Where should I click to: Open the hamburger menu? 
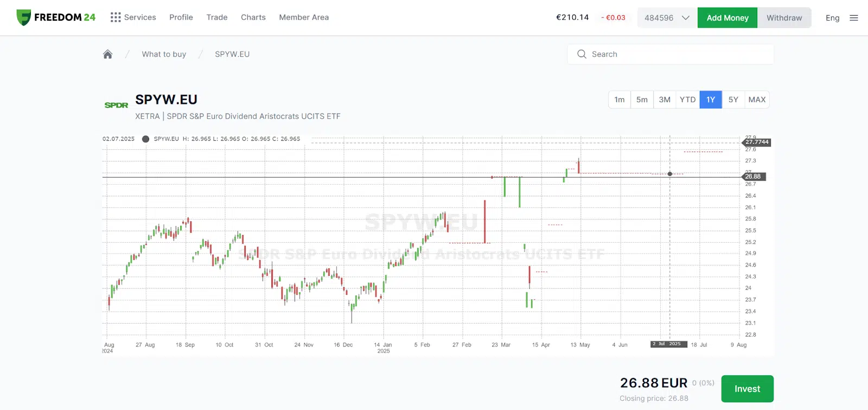pyautogui.click(x=854, y=18)
